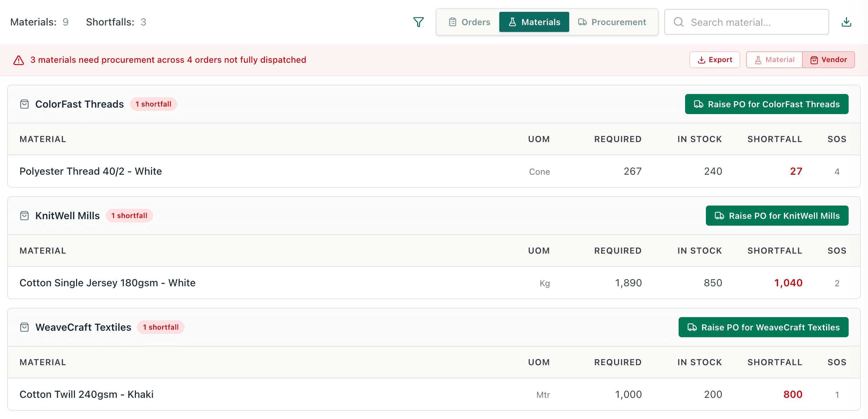Viewport: 868px width, 419px height.
Task: Click ColorFast Threads 1 shortfall badge
Action: coord(153,104)
